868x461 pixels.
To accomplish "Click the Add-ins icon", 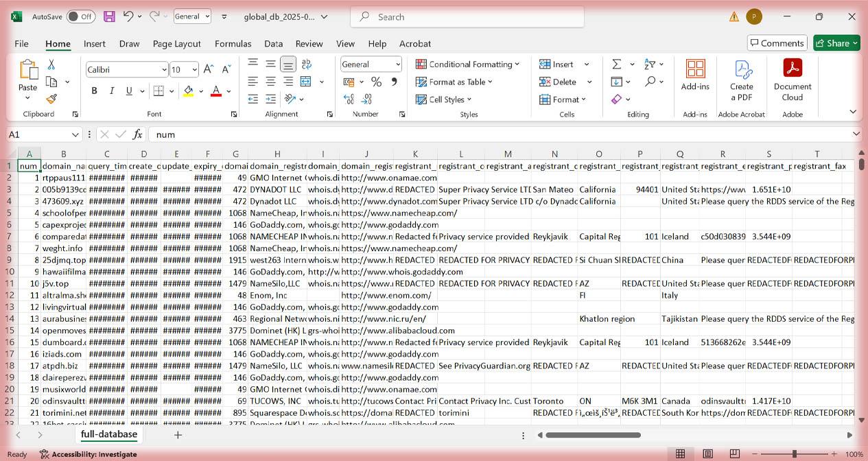I will (x=695, y=75).
